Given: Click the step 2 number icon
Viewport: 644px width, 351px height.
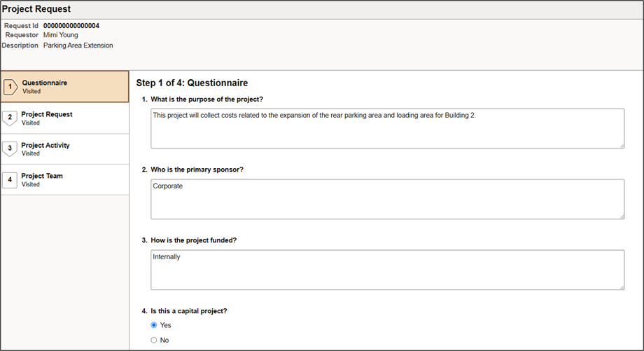Looking at the screenshot, I should pyautogui.click(x=10, y=118).
